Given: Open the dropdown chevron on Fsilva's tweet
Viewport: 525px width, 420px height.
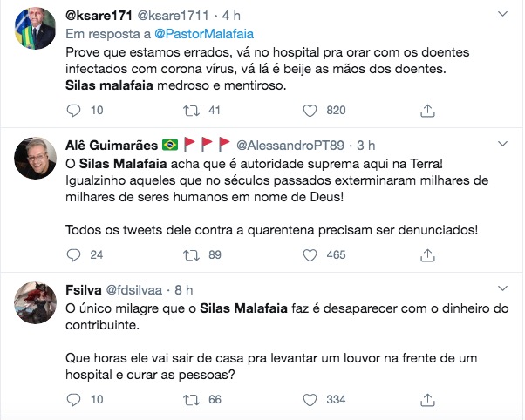Looking at the screenshot, I should pos(503,288).
